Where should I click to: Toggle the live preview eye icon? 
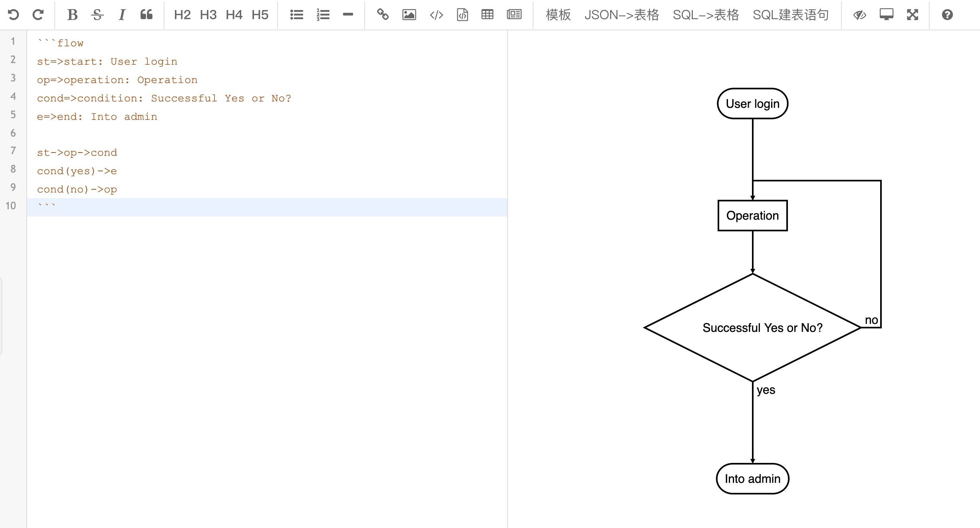(859, 15)
